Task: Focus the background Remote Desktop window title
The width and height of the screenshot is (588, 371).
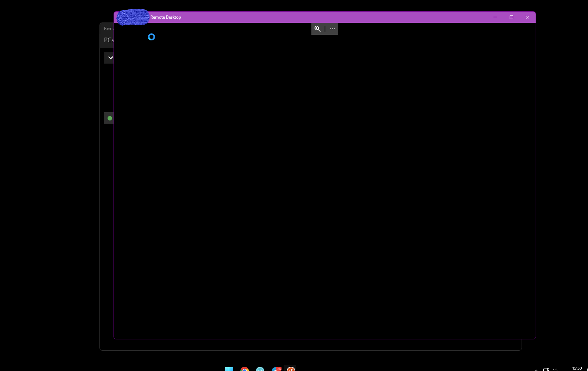Action: pos(109,28)
